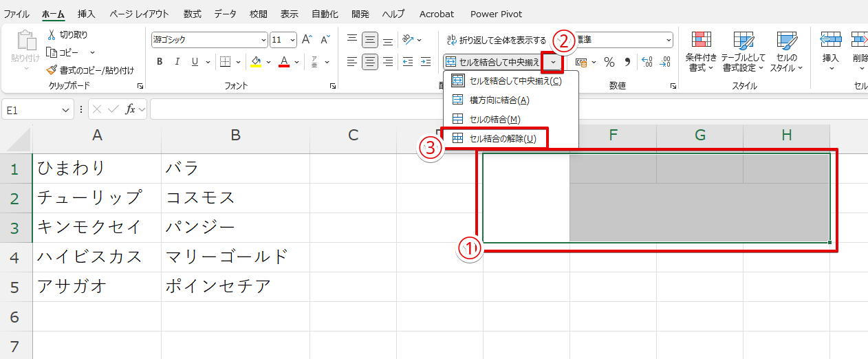
Task: Open the clipboard group dialog launcher
Action: tap(140, 86)
